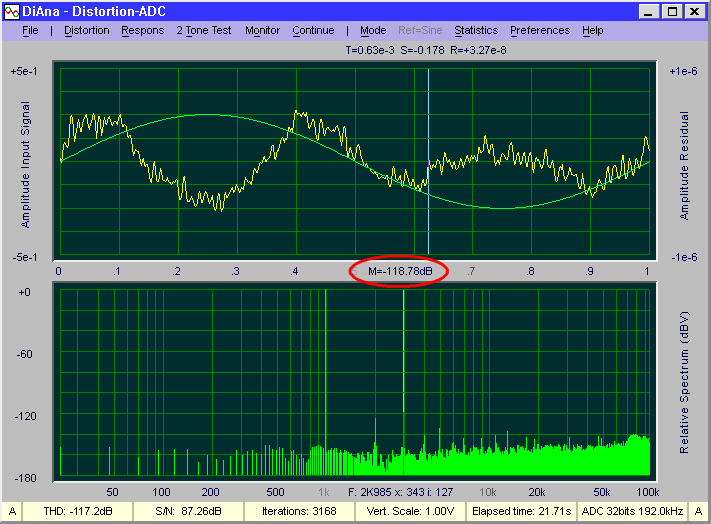Open the Preferences menu

tap(540, 30)
